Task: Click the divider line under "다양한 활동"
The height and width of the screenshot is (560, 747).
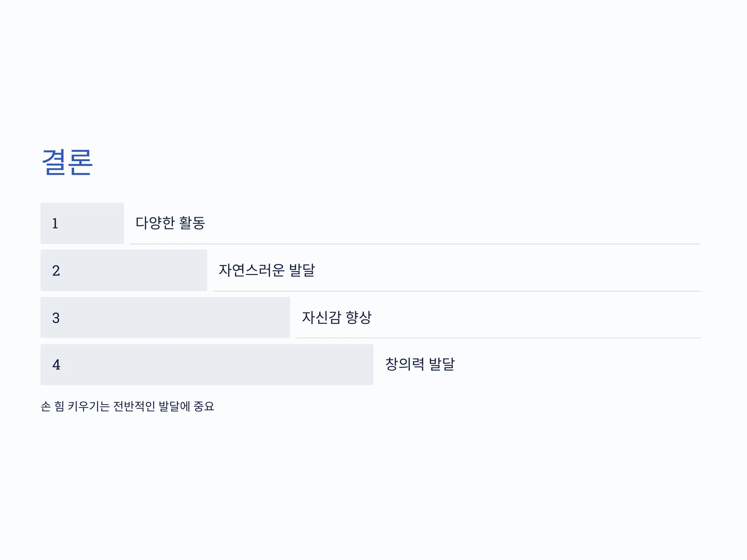Action: (x=415, y=244)
